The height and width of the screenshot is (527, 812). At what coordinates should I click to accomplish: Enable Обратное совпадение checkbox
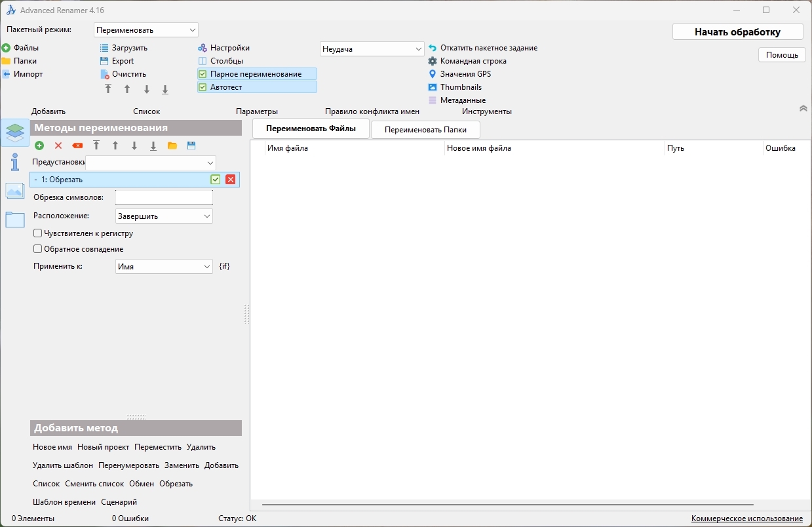click(x=37, y=249)
